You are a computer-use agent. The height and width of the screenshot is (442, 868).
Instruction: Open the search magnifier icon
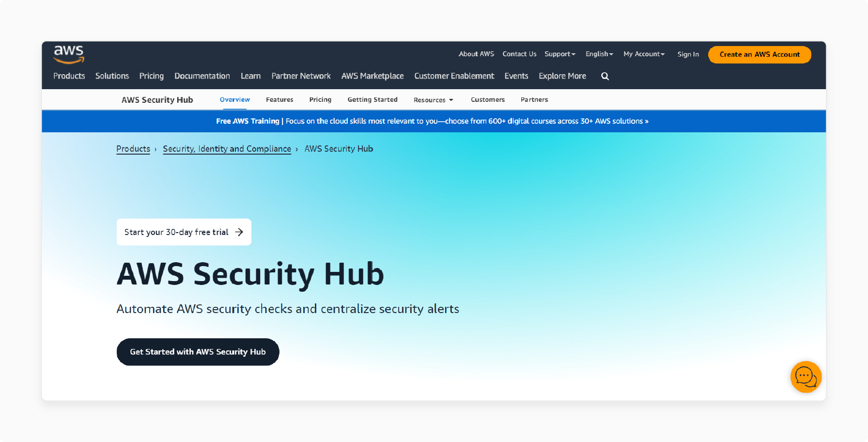605,76
